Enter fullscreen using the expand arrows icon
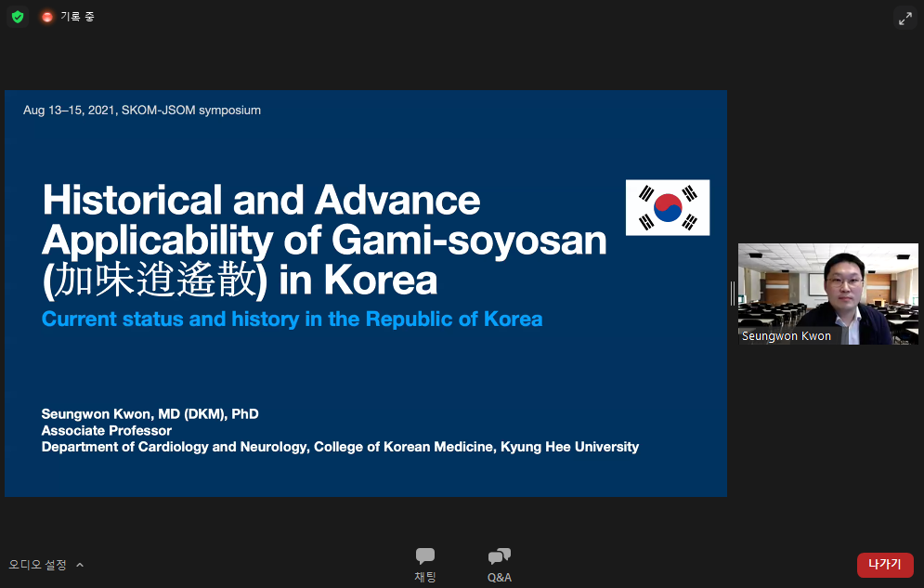Screen dimensions: 924x588 tap(904, 18)
